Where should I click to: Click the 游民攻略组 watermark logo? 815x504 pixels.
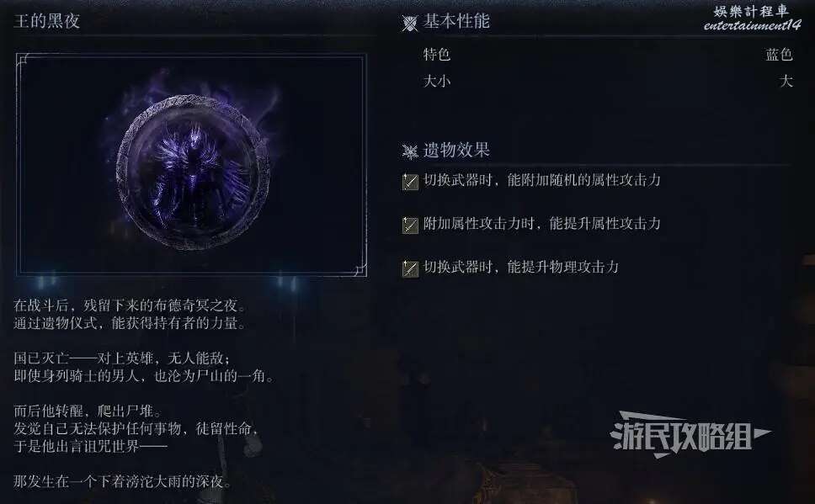tap(690, 434)
